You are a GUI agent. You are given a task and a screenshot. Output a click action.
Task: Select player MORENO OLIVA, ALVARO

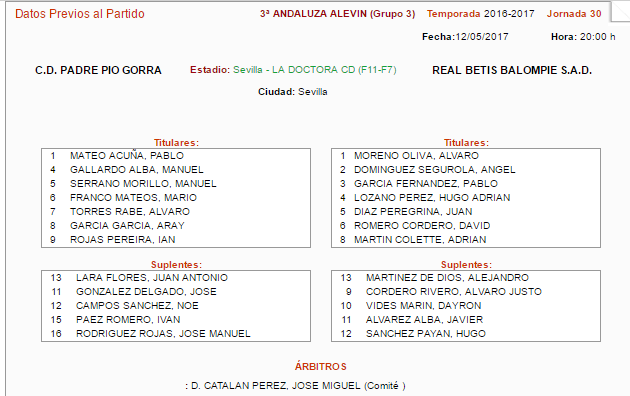tap(416, 155)
